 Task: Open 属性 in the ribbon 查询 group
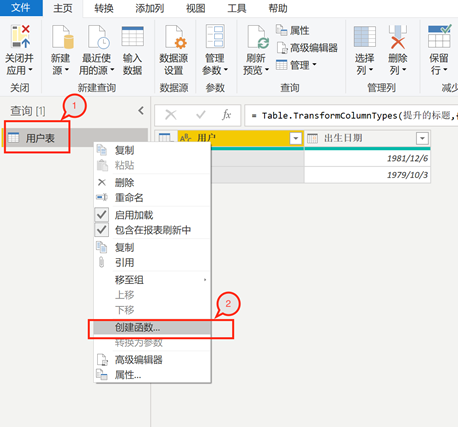tap(292, 30)
